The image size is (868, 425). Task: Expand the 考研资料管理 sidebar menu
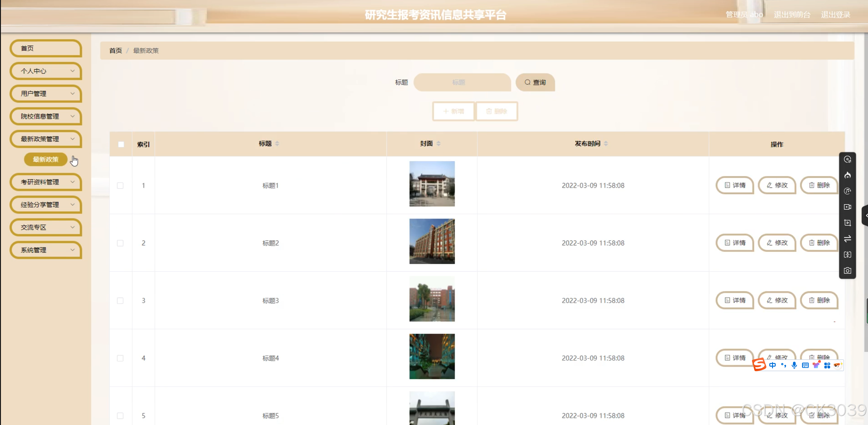point(46,182)
